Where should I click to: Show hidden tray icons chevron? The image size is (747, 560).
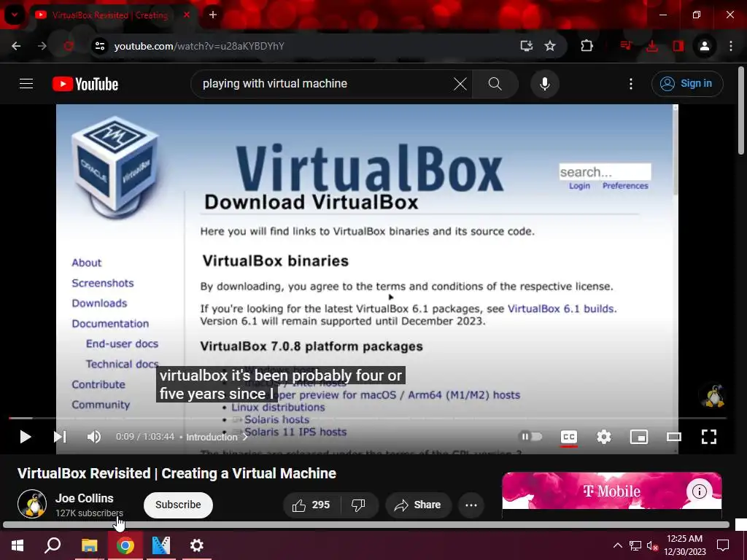[617, 545]
